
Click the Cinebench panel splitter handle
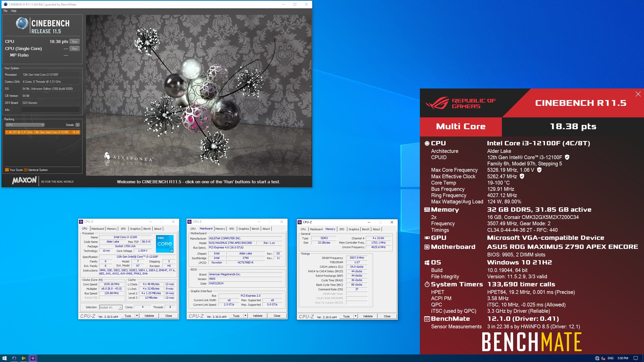pyautogui.click(x=85, y=100)
